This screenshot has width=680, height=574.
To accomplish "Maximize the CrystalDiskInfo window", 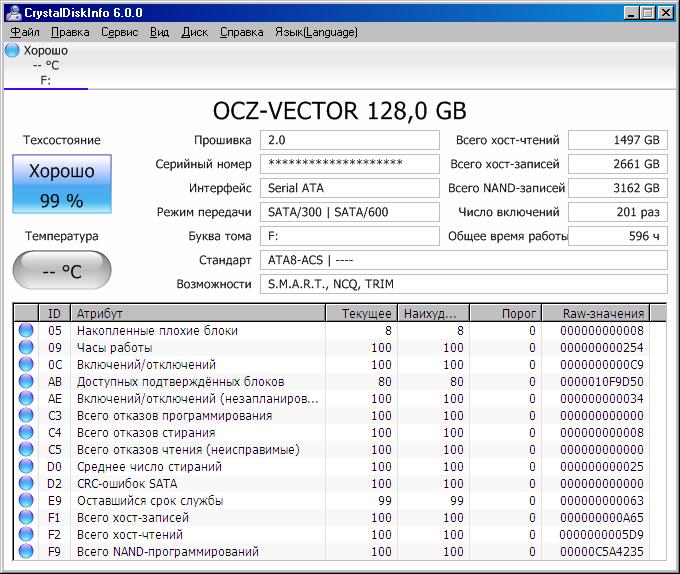I will (648, 13).
